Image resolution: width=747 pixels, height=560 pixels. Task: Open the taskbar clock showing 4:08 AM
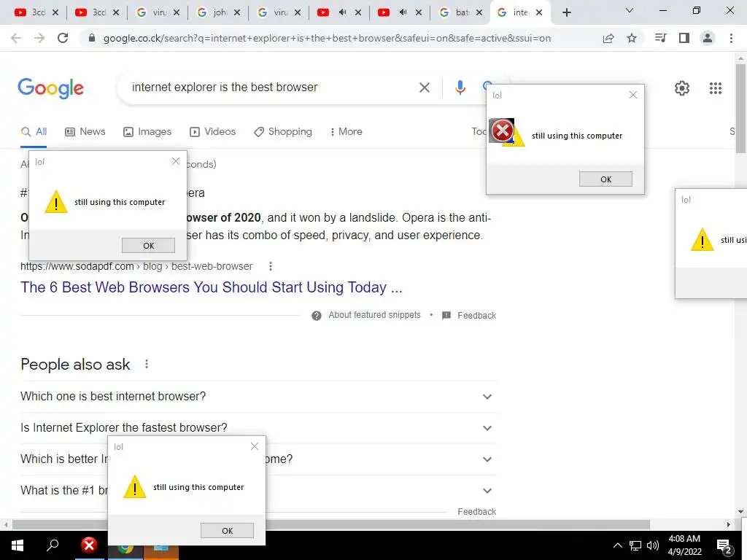684,545
